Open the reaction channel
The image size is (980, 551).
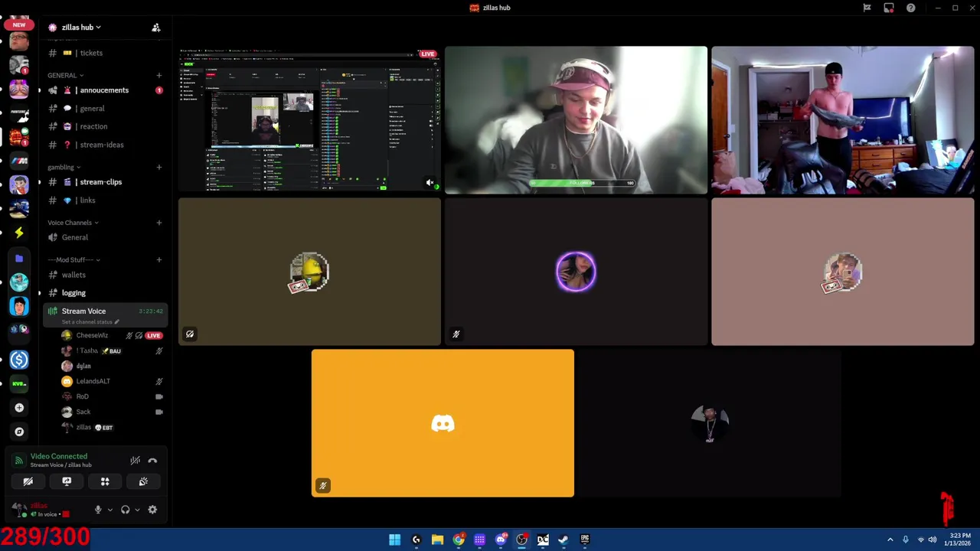pyautogui.click(x=106, y=126)
